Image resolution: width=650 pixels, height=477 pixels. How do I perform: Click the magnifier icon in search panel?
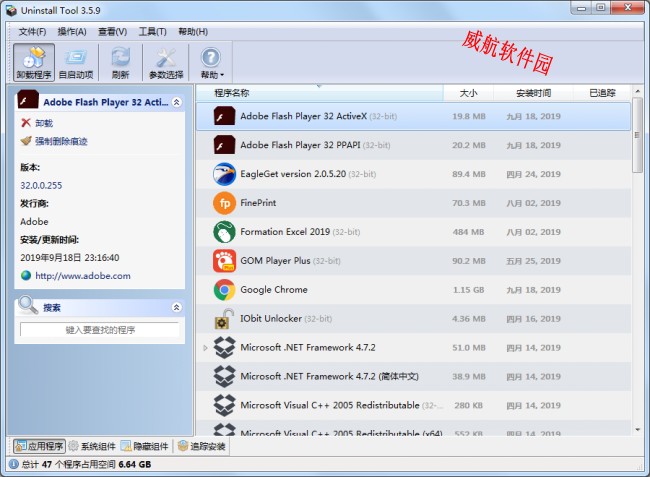[x=28, y=305]
